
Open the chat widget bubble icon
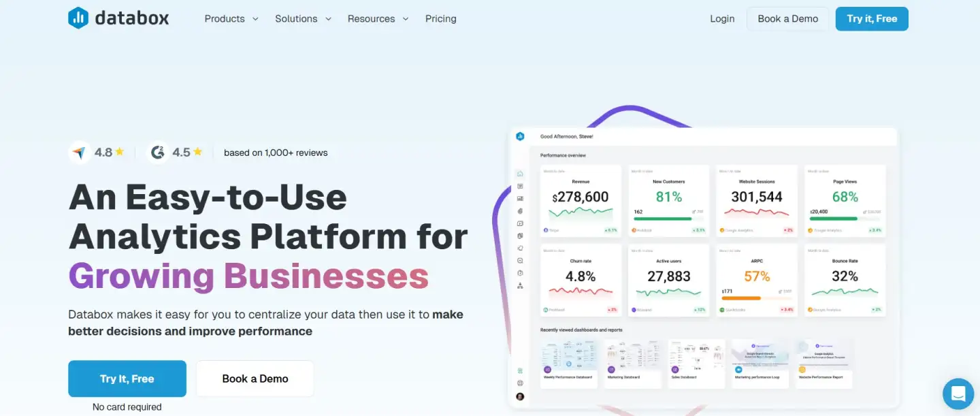(958, 394)
